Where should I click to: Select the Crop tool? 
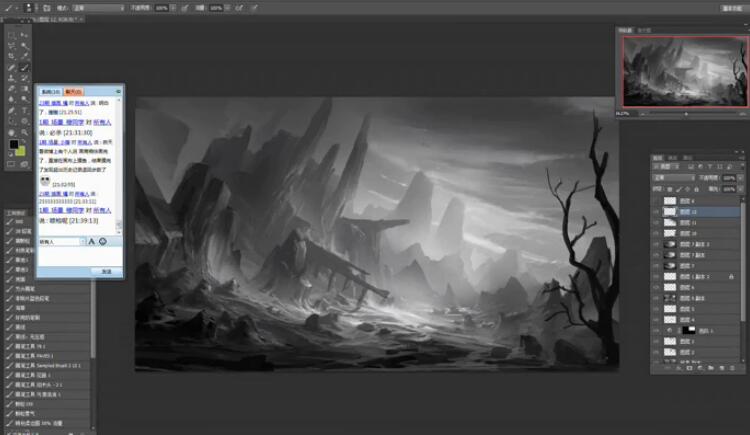coord(11,56)
